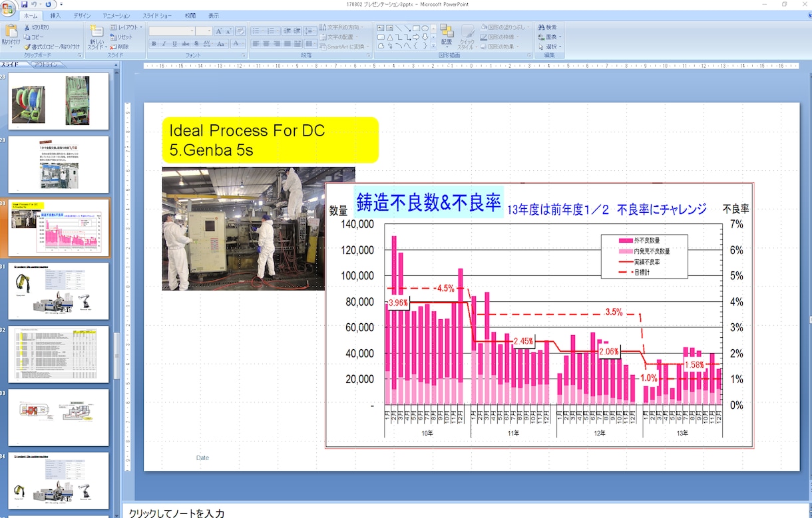Select slide 31 thumbnail
The height and width of the screenshot is (518, 812).
coord(58,291)
